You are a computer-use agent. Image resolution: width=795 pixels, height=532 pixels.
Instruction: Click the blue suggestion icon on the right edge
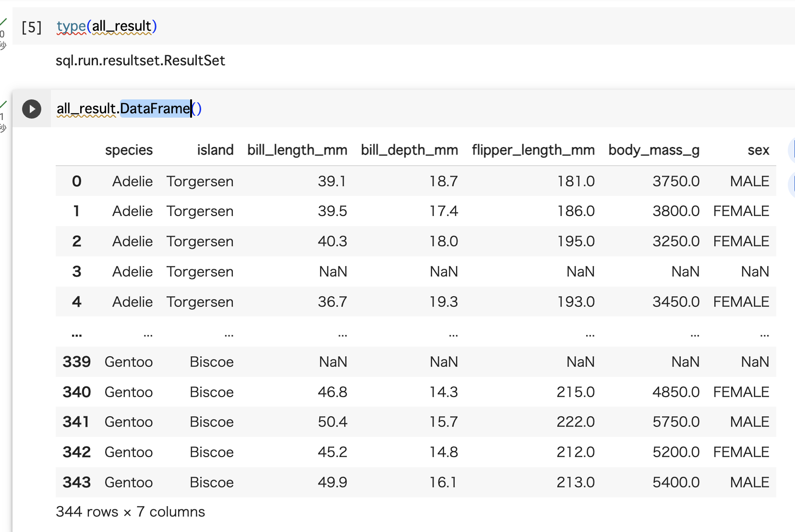pyautogui.click(x=792, y=184)
